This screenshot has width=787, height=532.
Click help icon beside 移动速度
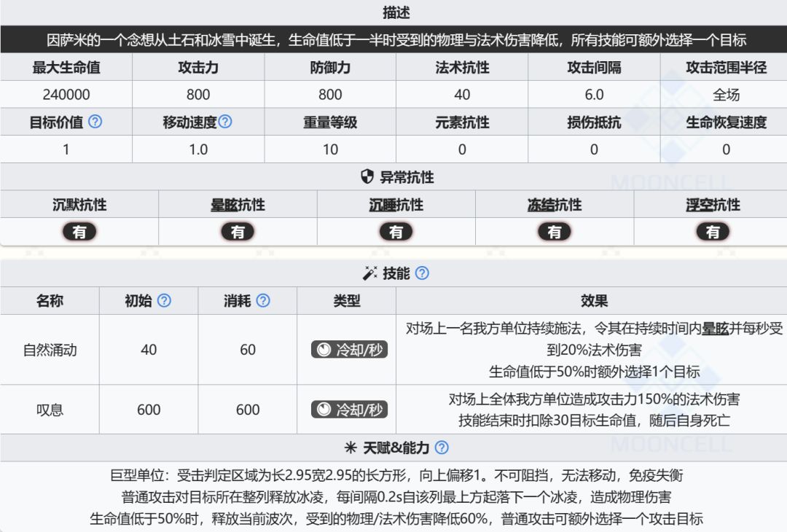(225, 122)
